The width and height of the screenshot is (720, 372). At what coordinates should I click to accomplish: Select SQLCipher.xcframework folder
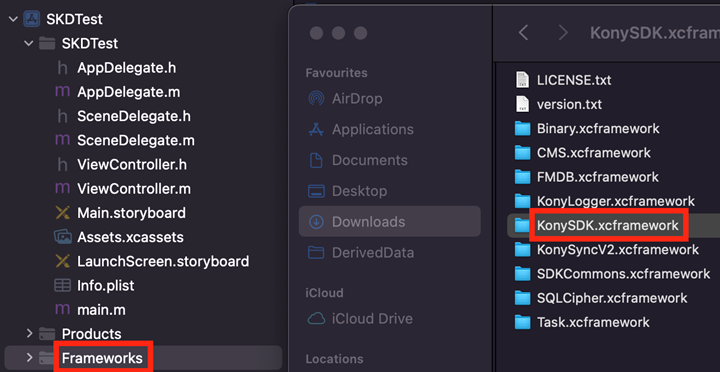pyautogui.click(x=612, y=298)
